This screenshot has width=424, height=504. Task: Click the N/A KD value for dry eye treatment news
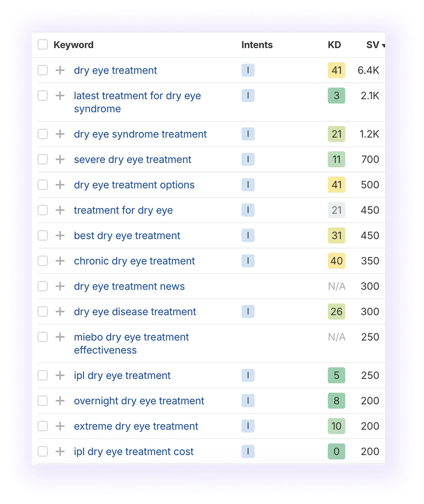click(336, 286)
